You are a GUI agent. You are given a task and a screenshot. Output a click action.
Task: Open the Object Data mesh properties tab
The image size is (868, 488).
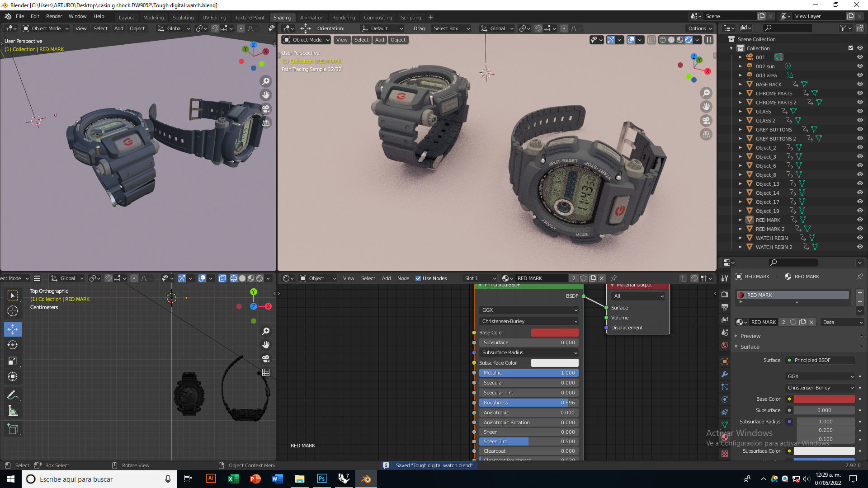[725, 425]
